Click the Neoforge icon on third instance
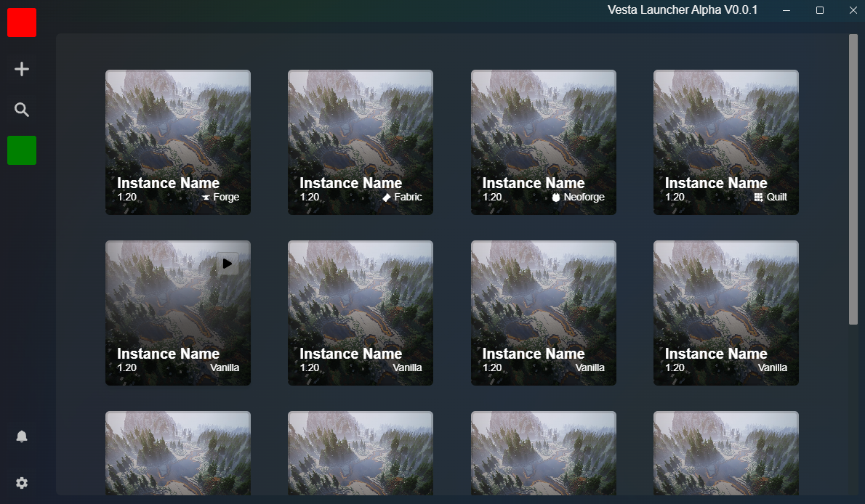The image size is (865, 504). pos(555,196)
